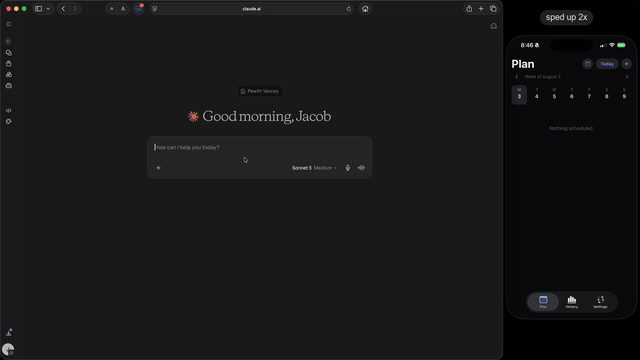The width and height of the screenshot is (640, 360).
Task: Go forward with Safari's forward arrow
Action: pyautogui.click(x=75, y=9)
